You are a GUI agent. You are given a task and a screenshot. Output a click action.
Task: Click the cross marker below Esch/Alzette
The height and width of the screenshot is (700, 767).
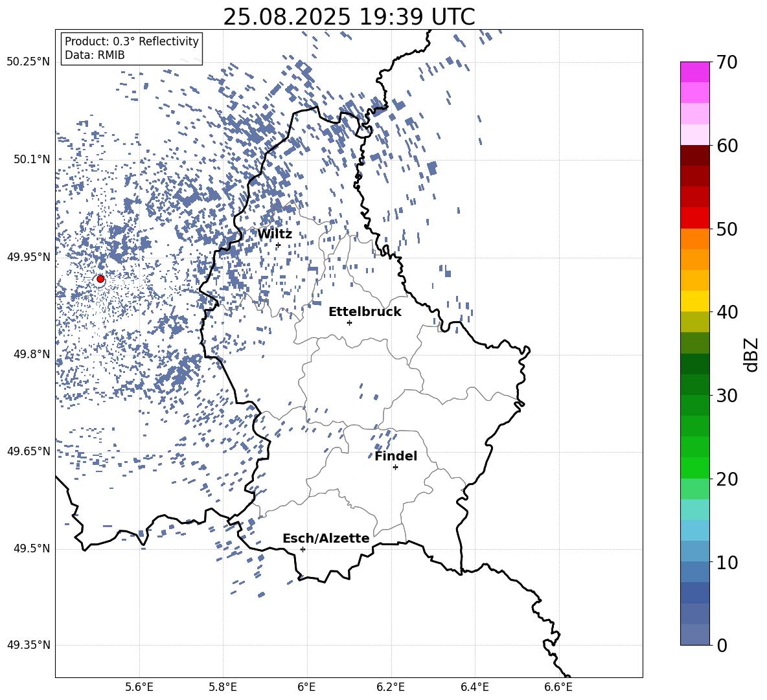(303, 549)
